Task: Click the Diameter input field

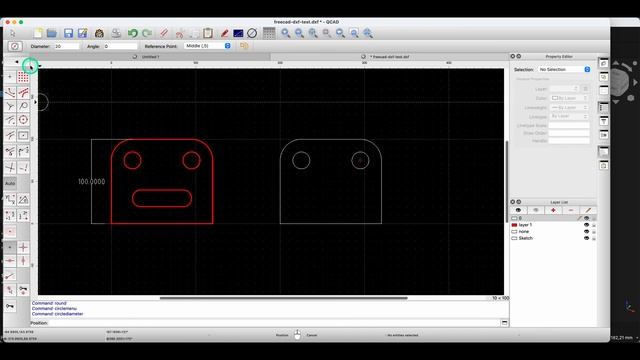Action: pos(67,46)
